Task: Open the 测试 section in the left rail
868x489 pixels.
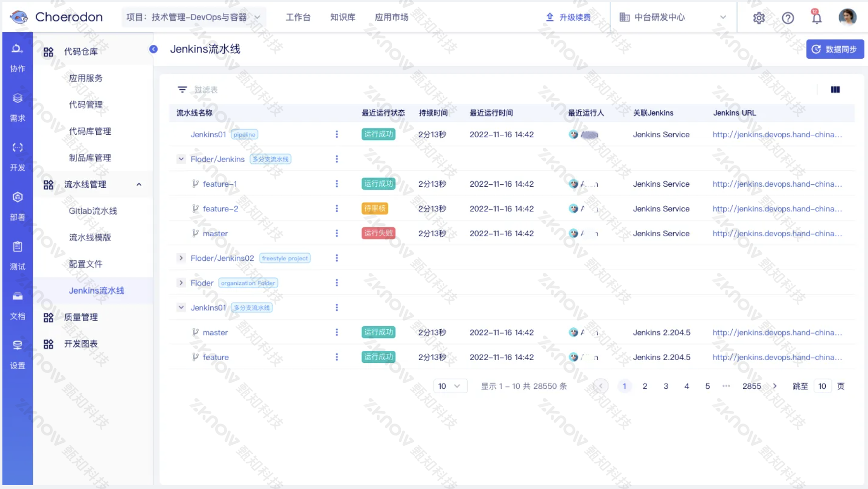Action: pos(17,256)
